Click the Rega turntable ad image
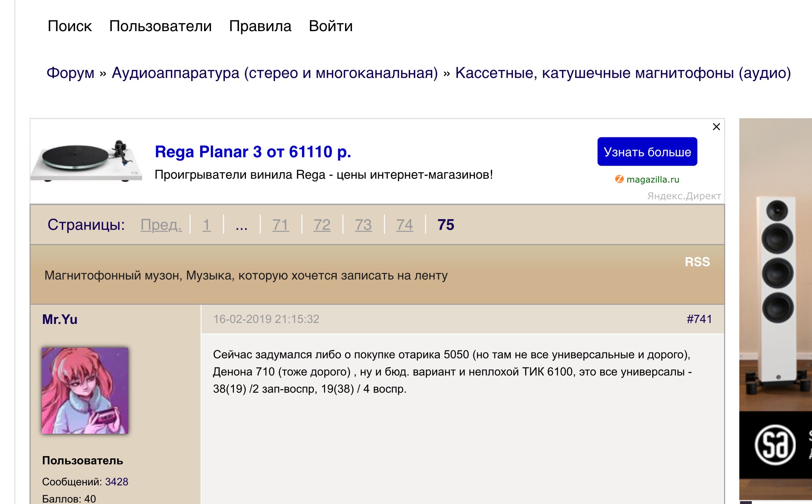 [87, 161]
